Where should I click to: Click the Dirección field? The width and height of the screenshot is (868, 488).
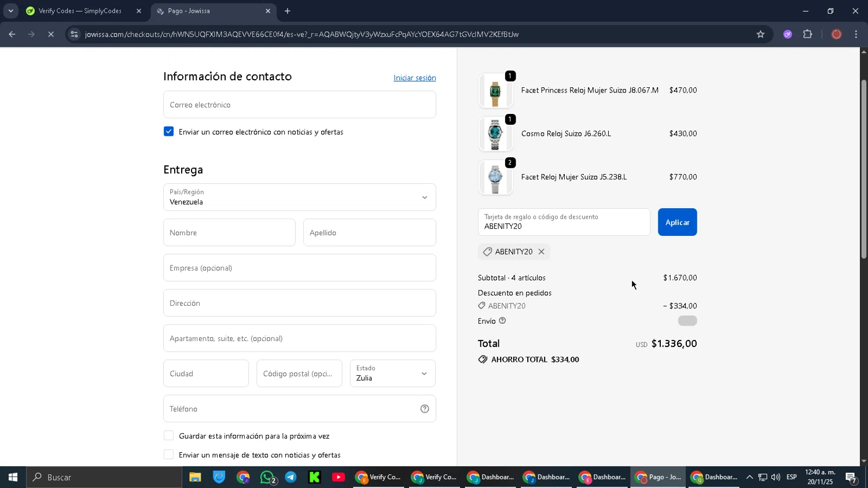(300, 303)
